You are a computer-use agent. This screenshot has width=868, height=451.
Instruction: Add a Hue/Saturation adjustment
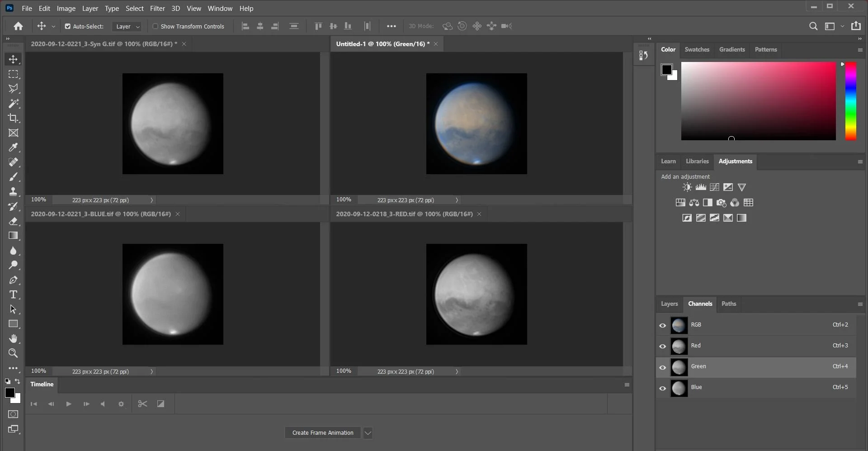pos(680,203)
